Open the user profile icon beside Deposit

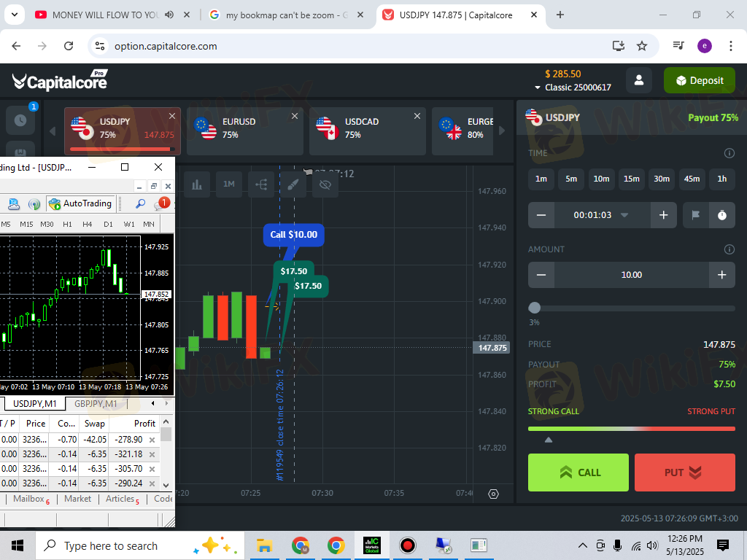click(639, 80)
